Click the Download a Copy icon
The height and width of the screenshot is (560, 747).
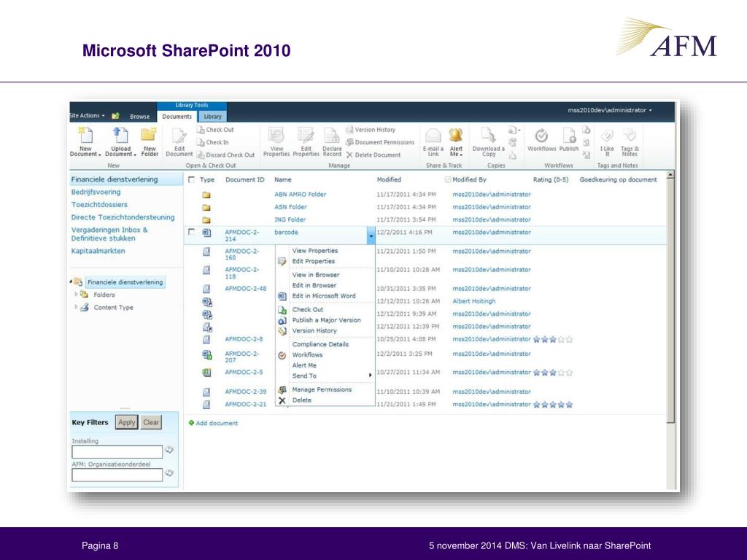pyautogui.click(x=488, y=136)
